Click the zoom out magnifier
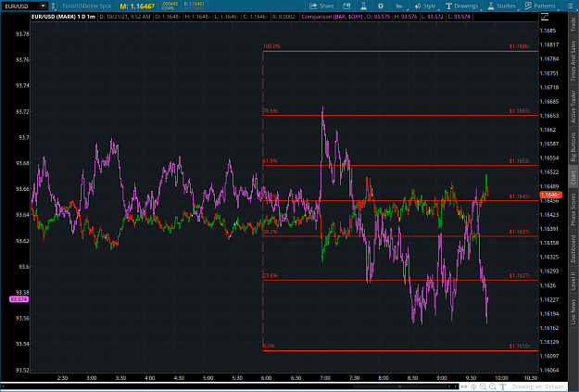The width and height of the screenshot is (579, 392). pos(493,386)
